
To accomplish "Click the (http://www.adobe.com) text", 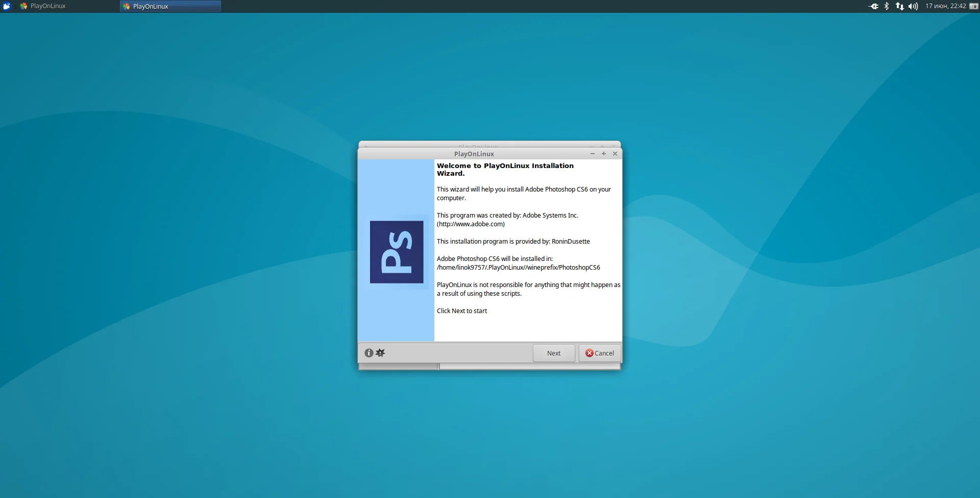I will (471, 224).
